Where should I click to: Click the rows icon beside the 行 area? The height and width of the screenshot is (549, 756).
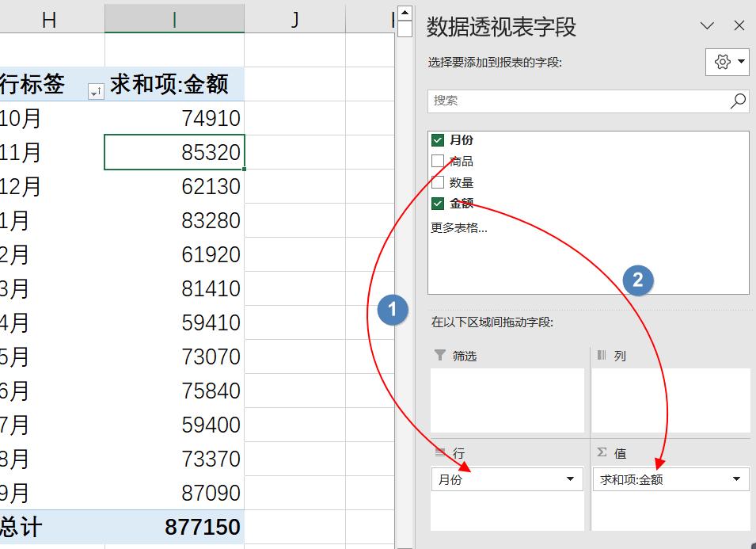[x=441, y=453]
